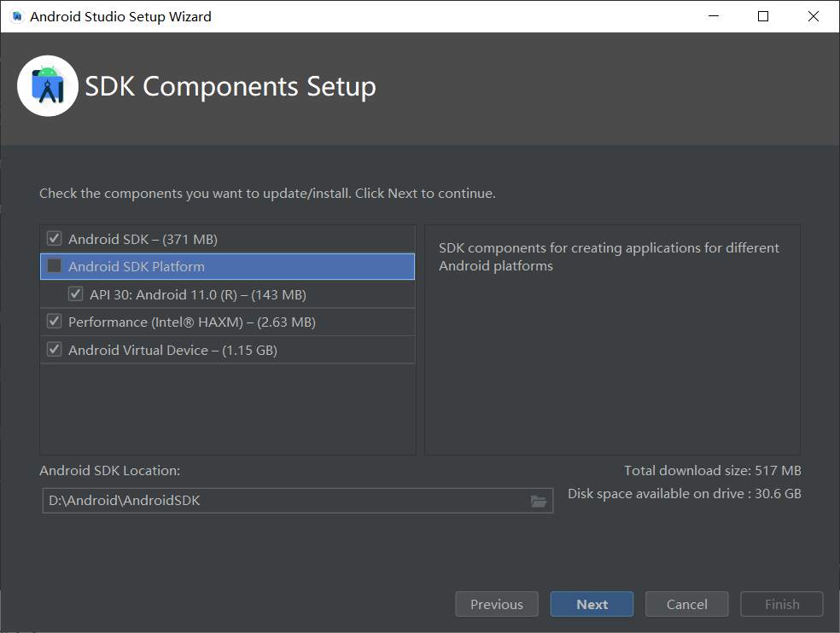Viewport: 840px width, 633px height.
Task: Minimize the Setup Wizard window
Action: (x=714, y=16)
